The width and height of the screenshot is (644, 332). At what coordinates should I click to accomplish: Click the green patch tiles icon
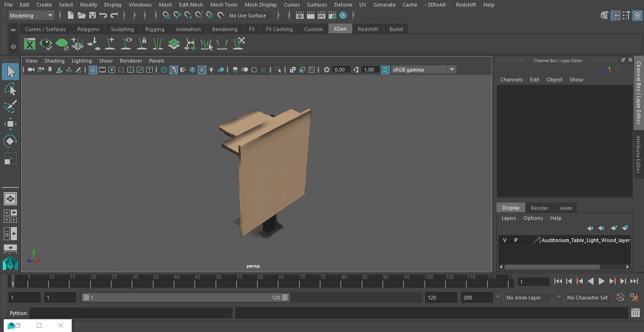coord(174,44)
